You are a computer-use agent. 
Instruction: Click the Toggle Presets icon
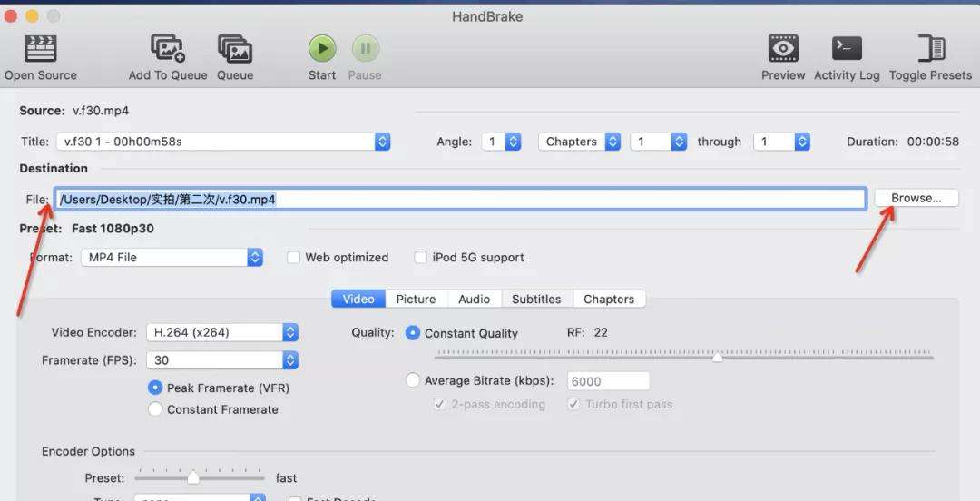coord(931,48)
